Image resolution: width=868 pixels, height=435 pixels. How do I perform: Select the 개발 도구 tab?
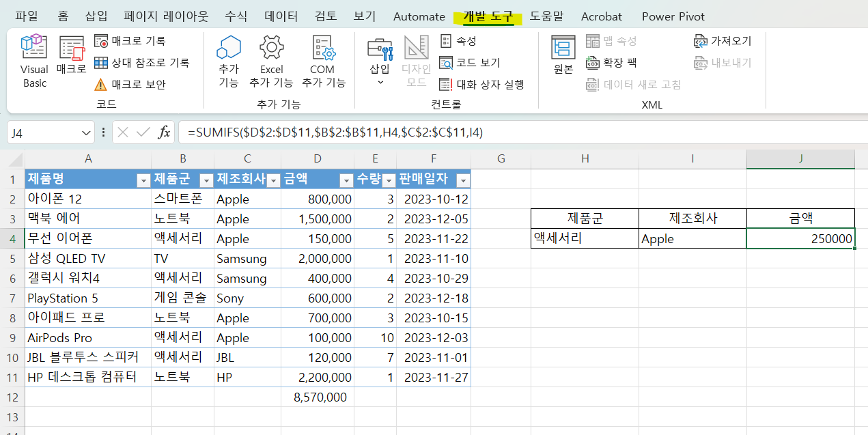click(x=488, y=16)
